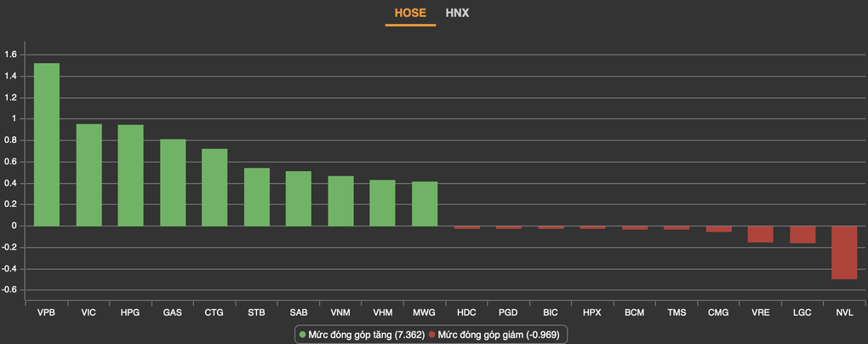Image resolution: width=868 pixels, height=344 pixels.
Task: Select the VNM green bar
Action: 341,201
